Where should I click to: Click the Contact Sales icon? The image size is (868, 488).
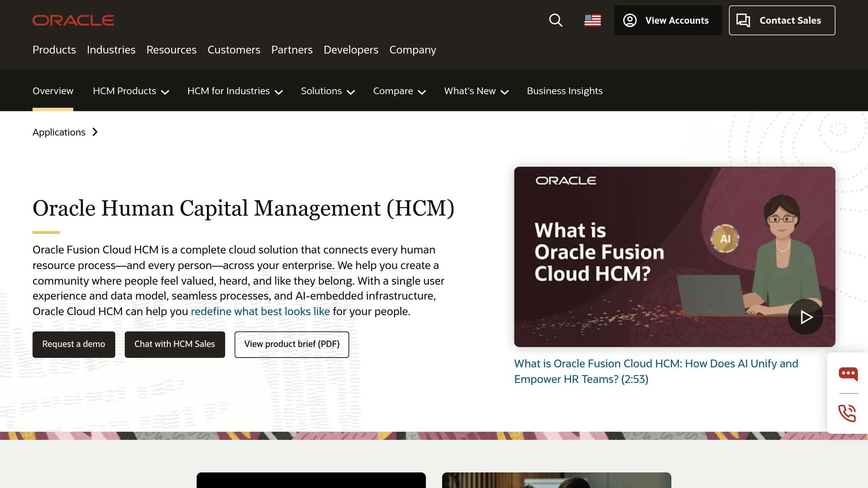point(744,20)
